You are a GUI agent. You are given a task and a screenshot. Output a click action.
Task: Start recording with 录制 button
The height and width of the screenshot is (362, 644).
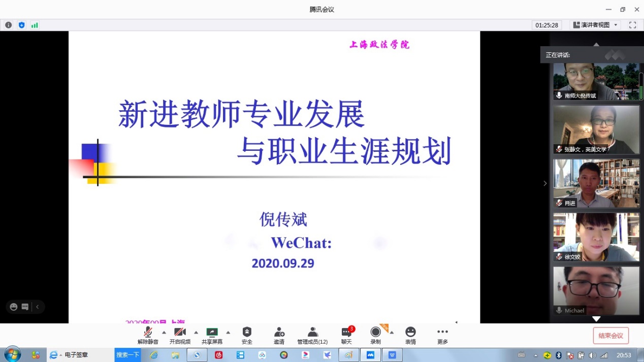[375, 335]
